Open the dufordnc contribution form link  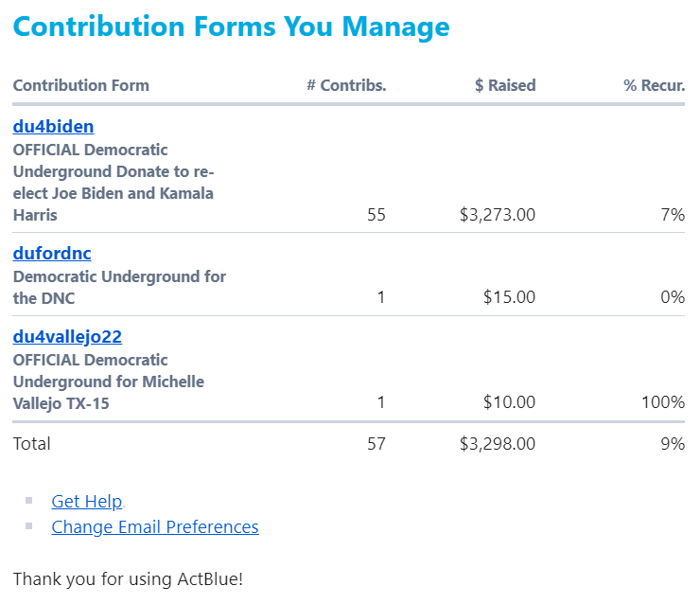[x=52, y=254]
